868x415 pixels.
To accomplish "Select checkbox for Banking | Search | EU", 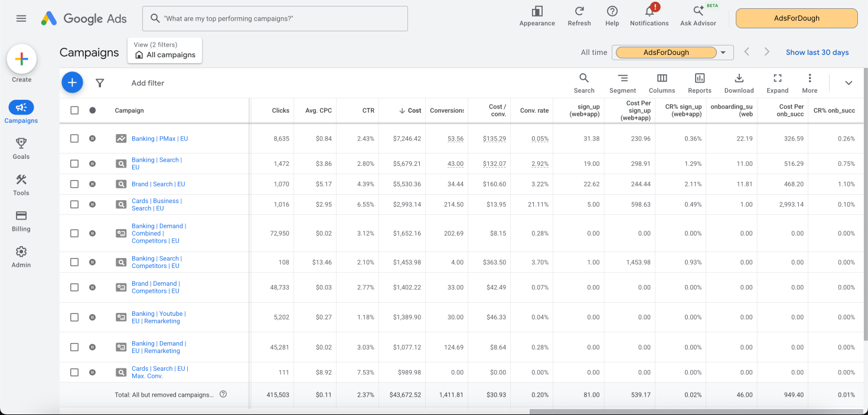I will tap(74, 164).
